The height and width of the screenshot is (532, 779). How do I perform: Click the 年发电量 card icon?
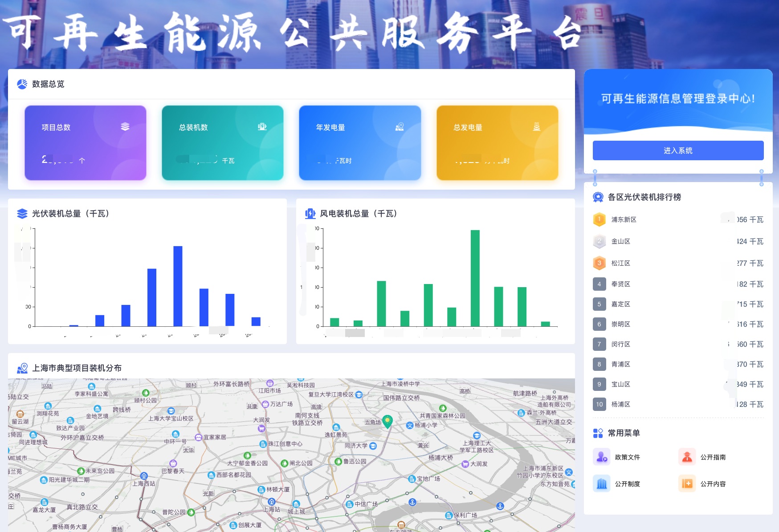[x=400, y=127]
